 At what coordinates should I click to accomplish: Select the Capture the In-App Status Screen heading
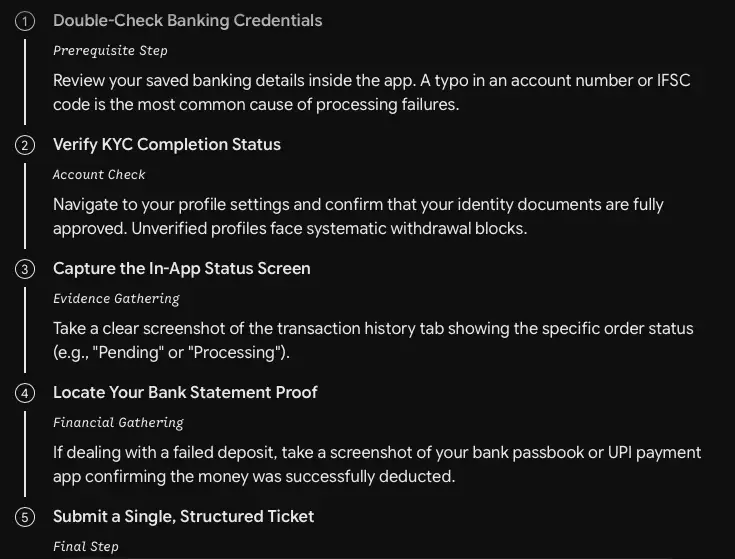(x=181, y=268)
